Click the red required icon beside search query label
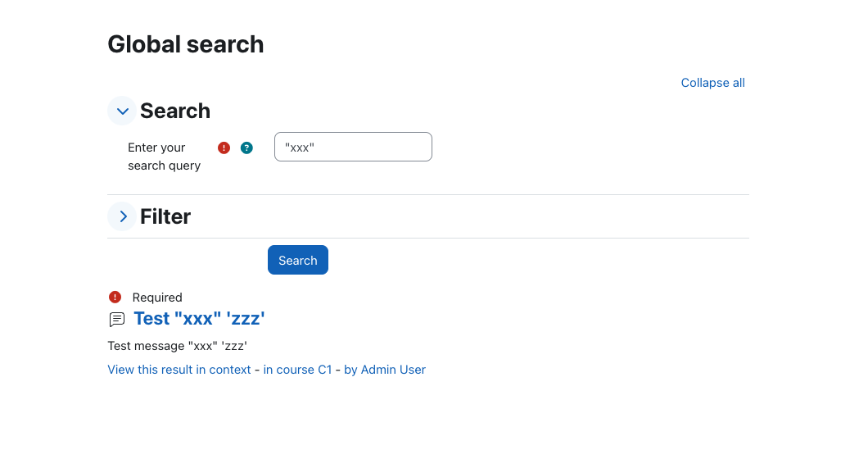Screen dimensions: 868x450 click(x=224, y=148)
